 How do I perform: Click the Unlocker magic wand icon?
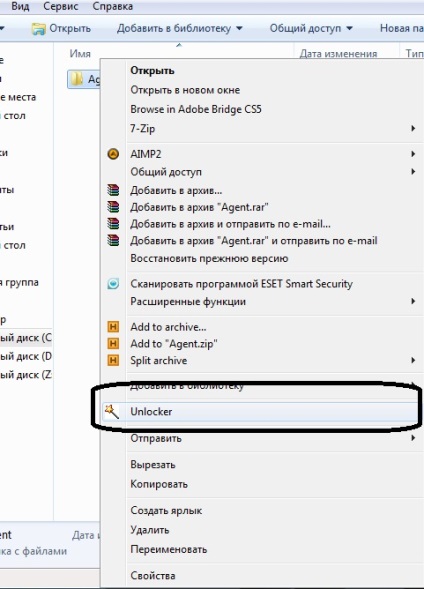tap(112, 411)
